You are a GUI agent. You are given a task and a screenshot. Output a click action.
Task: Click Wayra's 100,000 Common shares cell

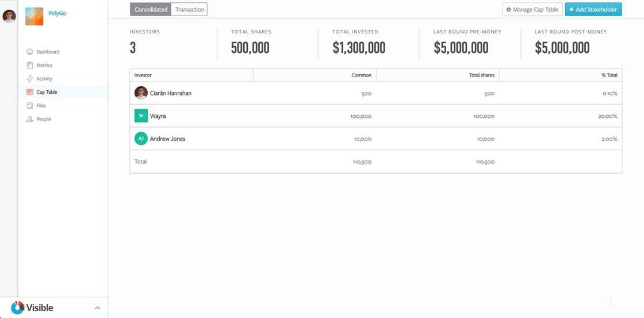pos(361,116)
